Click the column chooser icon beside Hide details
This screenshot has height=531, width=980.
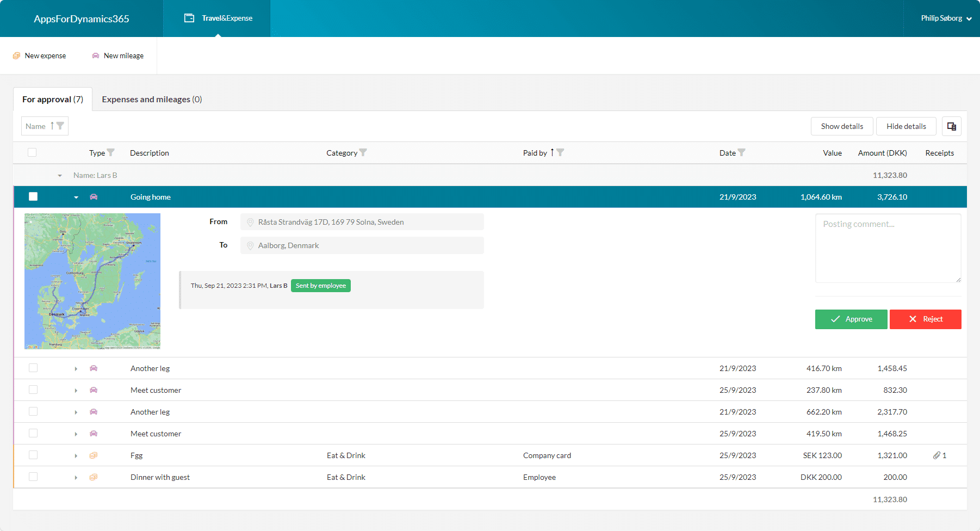click(x=952, y=126)
